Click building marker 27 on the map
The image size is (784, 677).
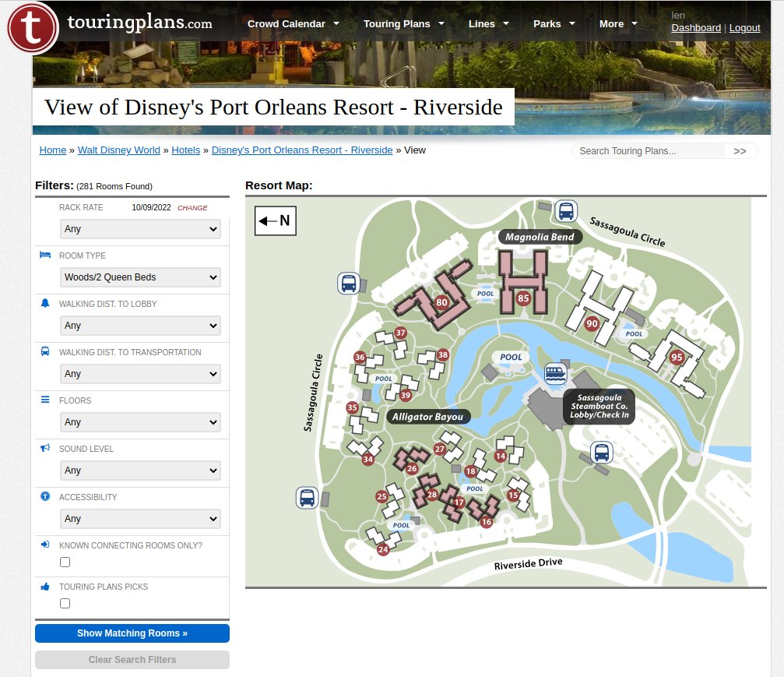[439, 450]
